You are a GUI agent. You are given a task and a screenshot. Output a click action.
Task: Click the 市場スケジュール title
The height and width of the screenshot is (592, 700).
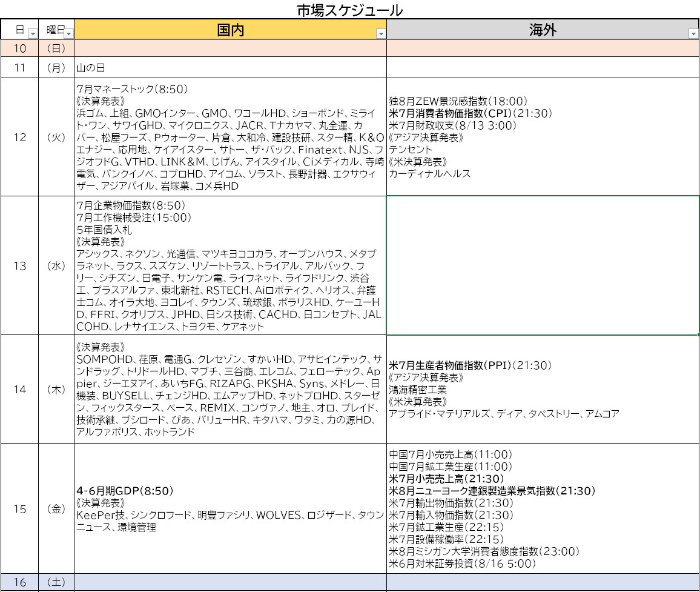coord(349,10)
